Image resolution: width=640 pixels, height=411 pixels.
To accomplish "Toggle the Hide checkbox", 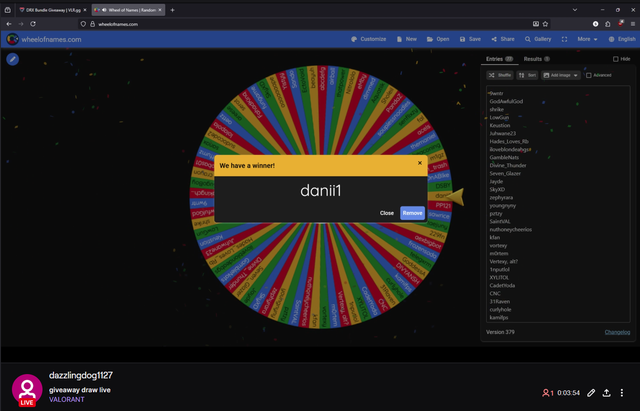I will click(616, 59).
